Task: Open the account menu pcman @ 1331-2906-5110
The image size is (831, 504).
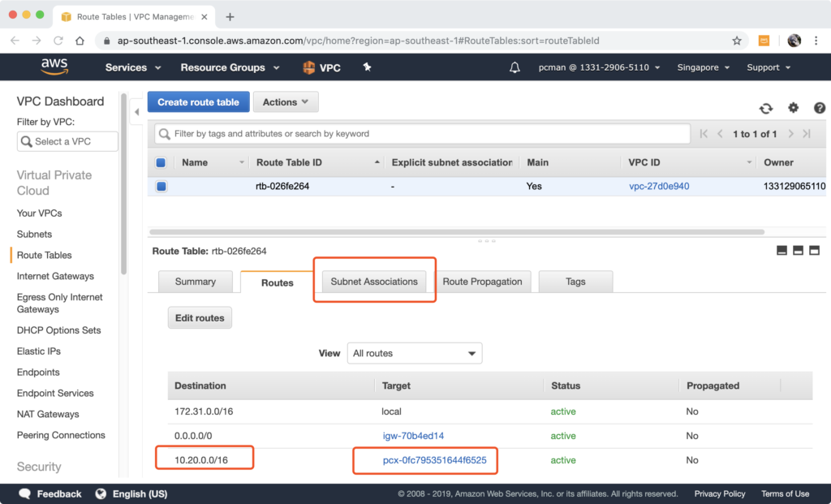Action: coord(600,67)
